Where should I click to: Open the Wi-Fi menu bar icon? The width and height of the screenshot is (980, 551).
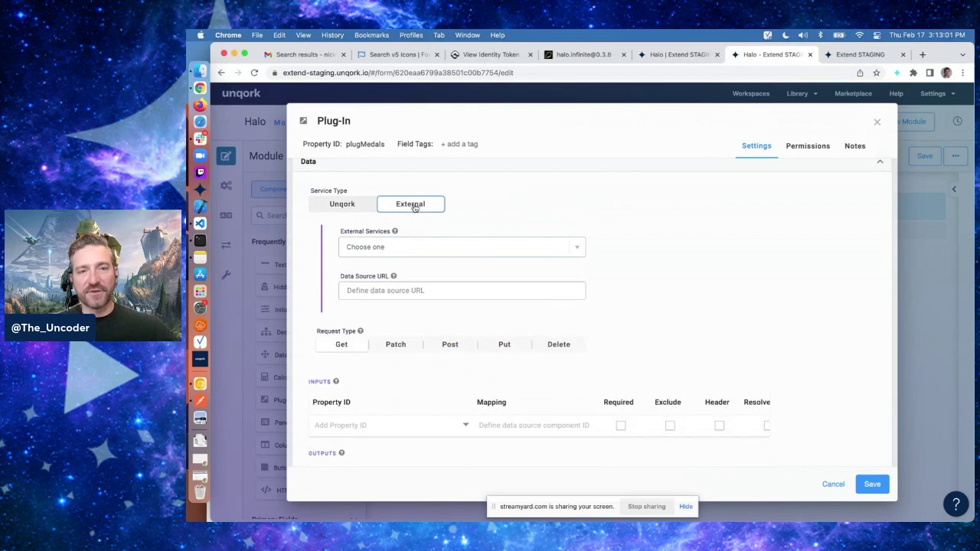tap(859, 35)
